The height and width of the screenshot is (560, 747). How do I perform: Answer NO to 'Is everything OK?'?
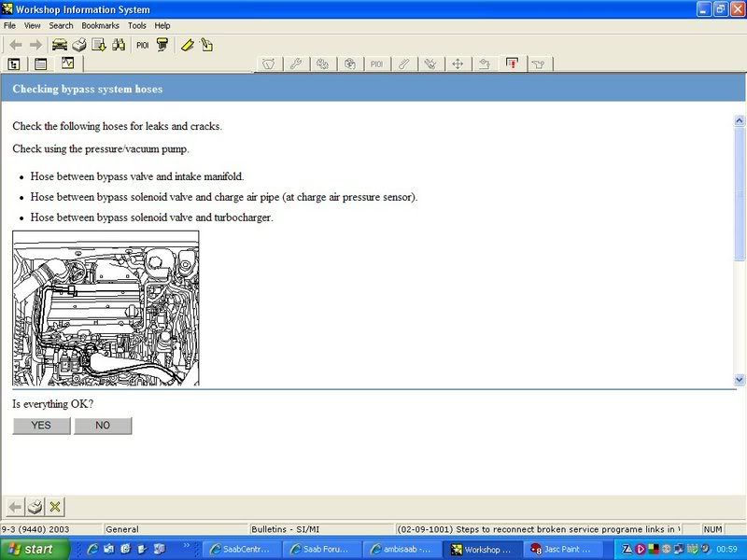pyautogui.click(x=103, y=426)
